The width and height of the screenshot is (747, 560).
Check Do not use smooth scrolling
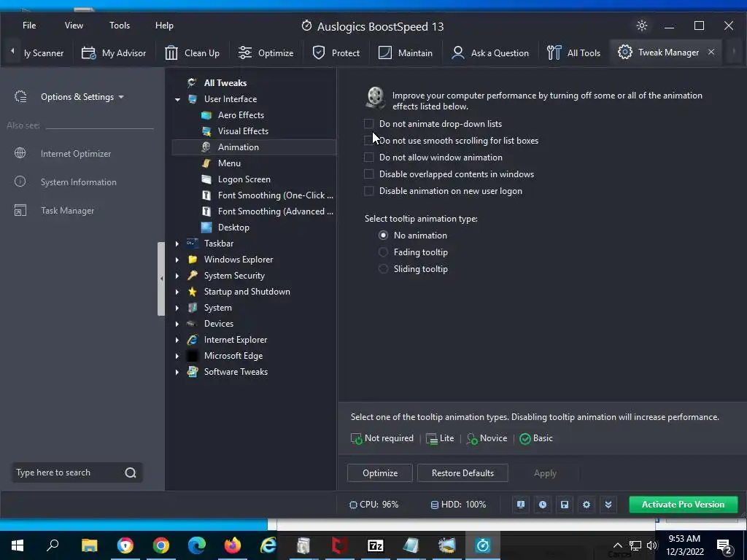[368, 141]
